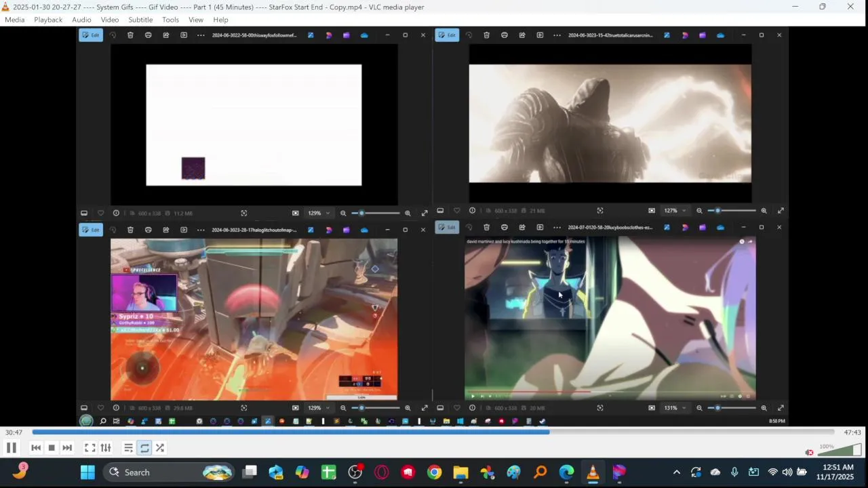Click Edit in the lucy Photos window
868x488 pixels.
click(447, 227)
